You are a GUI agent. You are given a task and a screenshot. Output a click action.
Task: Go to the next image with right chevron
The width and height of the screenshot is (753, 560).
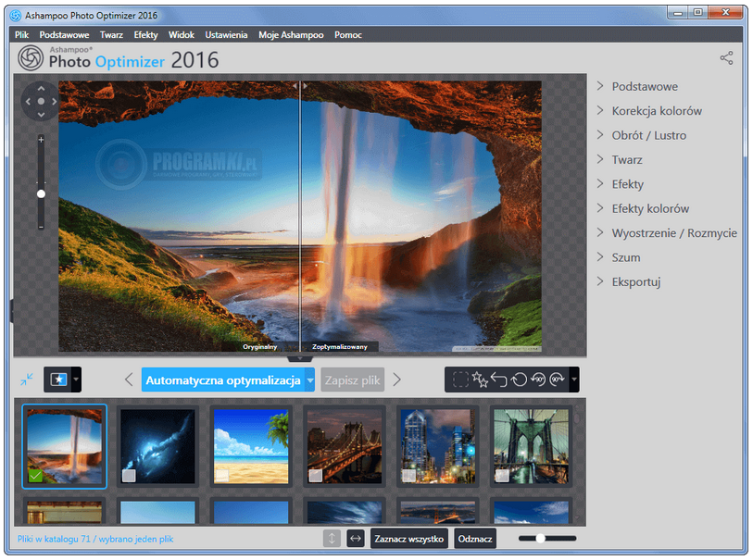click(396, 380)
